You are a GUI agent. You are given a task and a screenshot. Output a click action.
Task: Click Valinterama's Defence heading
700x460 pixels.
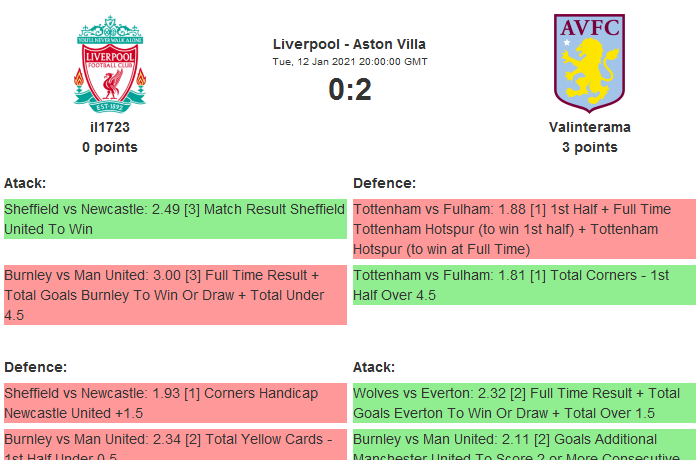[384, 183]
